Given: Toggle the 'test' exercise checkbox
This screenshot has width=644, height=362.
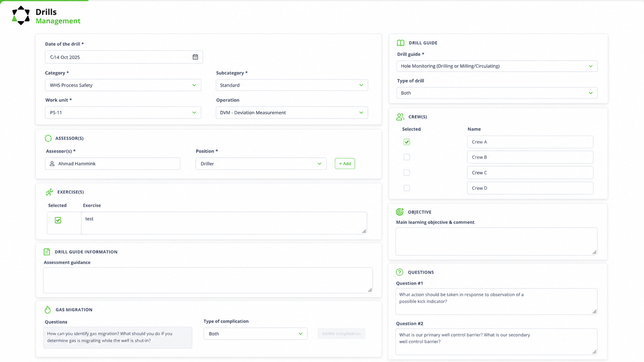Looking at the screenshot, I should (x=58, y=220).
